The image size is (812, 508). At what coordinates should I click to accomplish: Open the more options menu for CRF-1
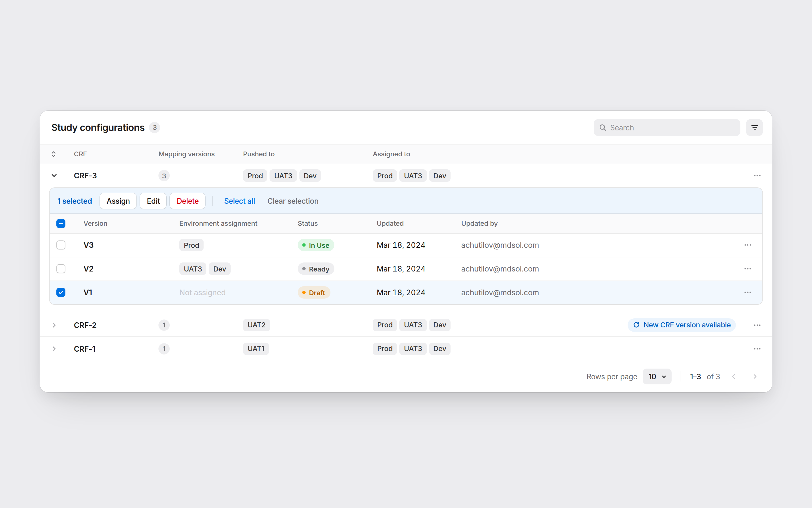pyautogui.click(x=757, y=349)
